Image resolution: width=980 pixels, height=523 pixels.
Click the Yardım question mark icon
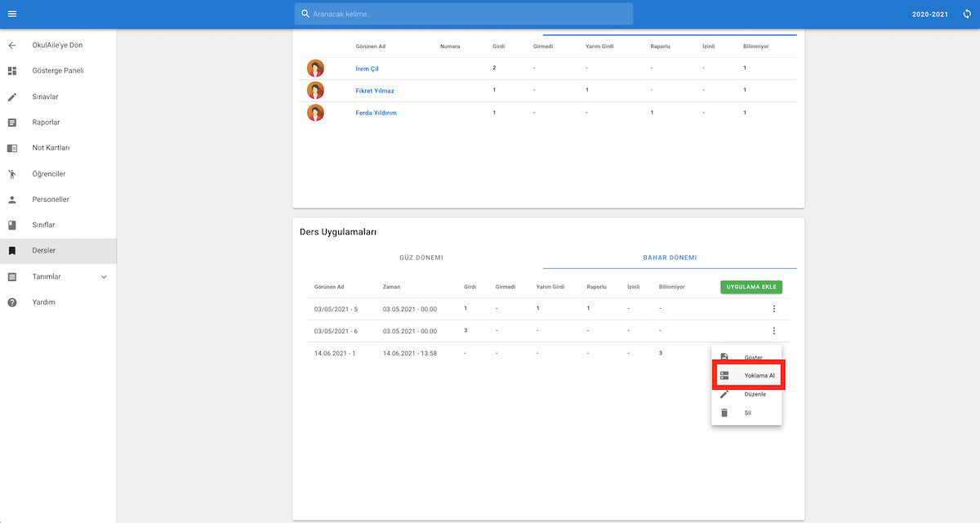pyautogui.click(x=12, y=302)
